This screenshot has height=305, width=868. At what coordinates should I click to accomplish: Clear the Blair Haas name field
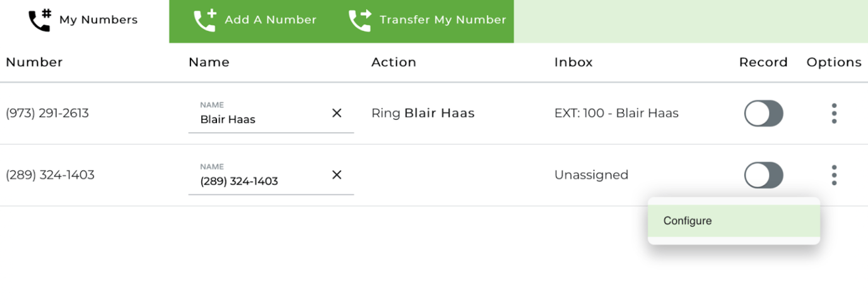coord(337,113)
